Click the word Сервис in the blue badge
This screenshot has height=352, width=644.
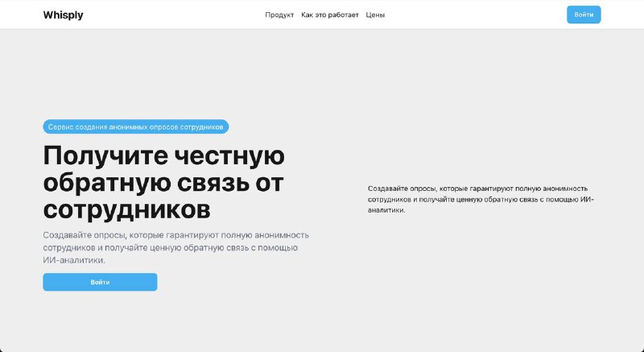pos(61,127)
